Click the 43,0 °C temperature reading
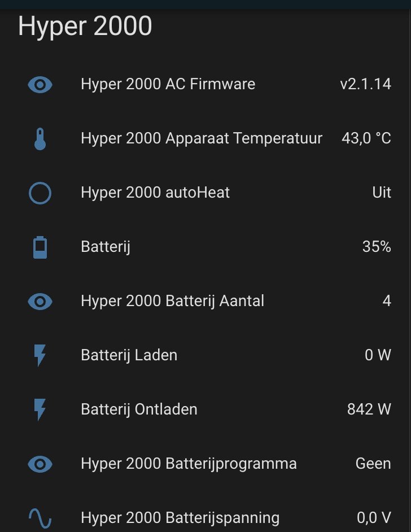Screen dimensions: 411x532 (366, 138)
